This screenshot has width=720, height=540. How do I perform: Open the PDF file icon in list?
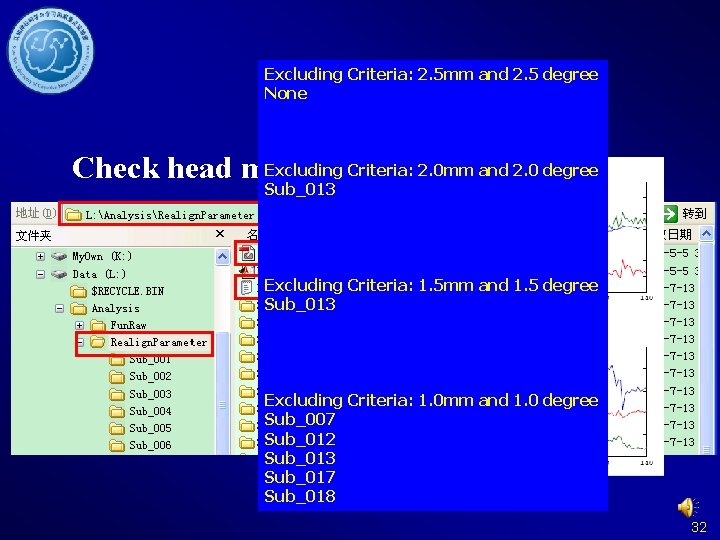click(x=247, y=253)
